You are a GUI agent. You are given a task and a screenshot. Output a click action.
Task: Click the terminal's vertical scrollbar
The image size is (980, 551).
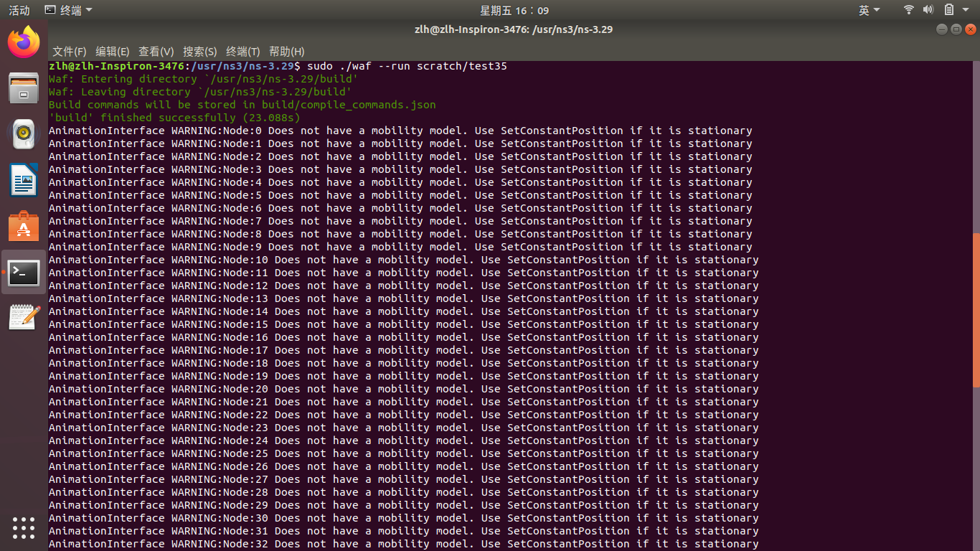pos(976,310)
